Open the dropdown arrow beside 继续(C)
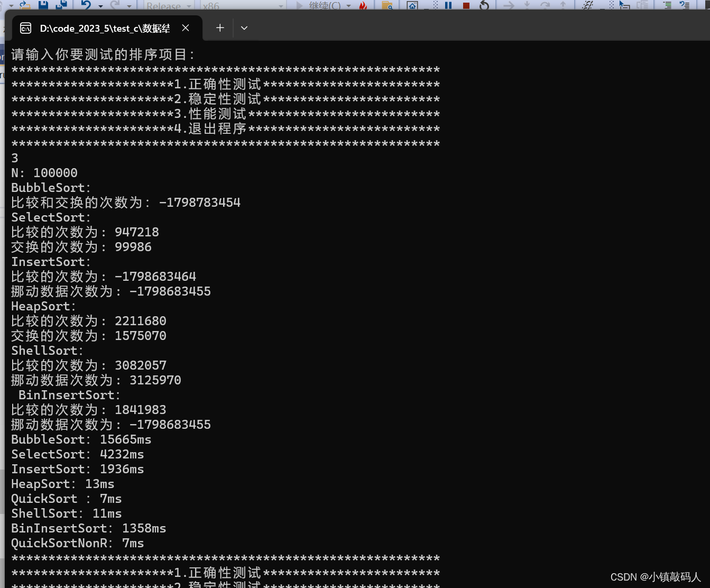Image resolution: width=710 pixels, height=588 pixels. tap(349, 5)
